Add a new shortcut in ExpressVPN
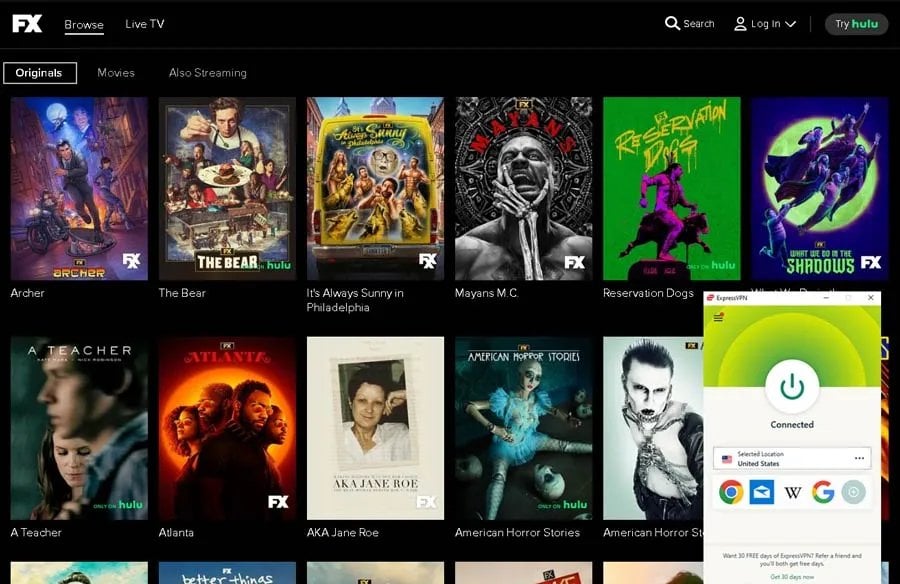Viewport: 900px width, 584px height. [x=854, y=492]
